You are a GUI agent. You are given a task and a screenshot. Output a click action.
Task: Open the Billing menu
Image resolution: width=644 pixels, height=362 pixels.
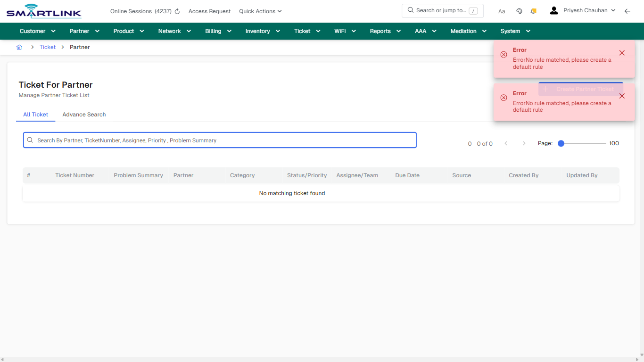click(x=218, y=31)
